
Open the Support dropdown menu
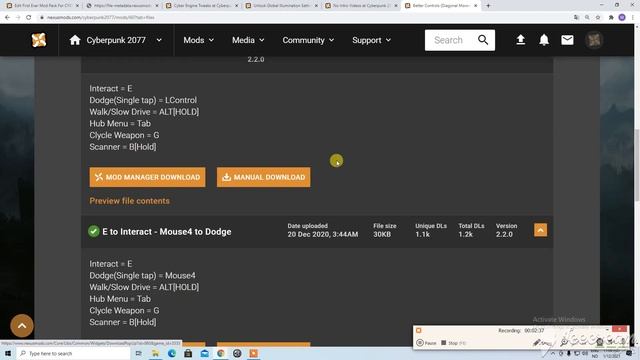pos(371,40)
